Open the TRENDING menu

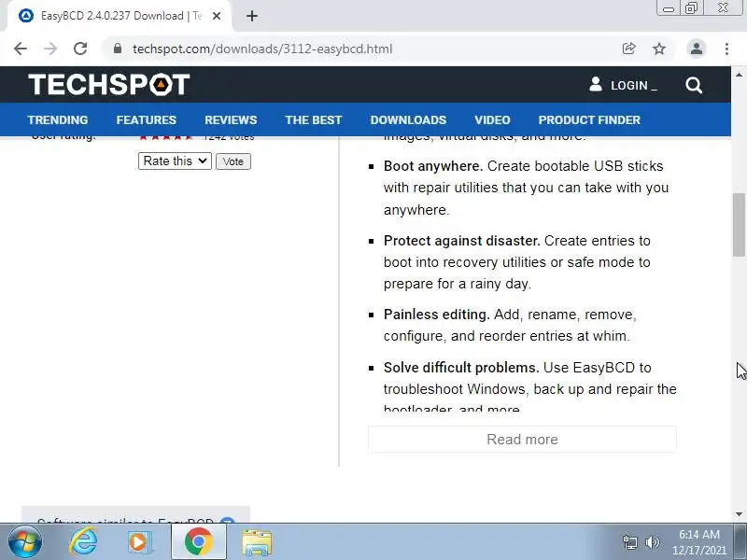(x=58, y=120)
